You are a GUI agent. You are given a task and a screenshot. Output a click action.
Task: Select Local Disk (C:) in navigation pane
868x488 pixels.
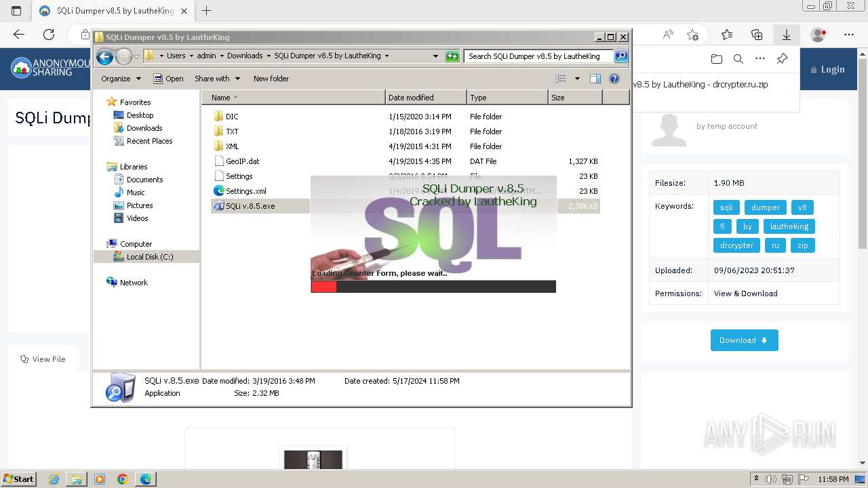click(149, 257)
